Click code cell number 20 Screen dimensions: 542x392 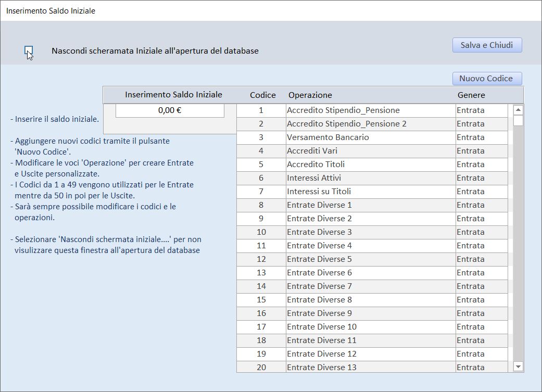[261, 367]
